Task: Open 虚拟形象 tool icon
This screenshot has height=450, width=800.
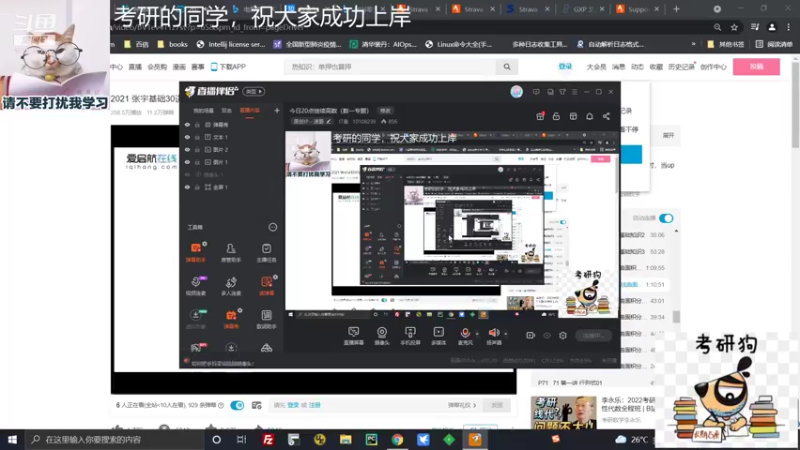Action: pos(195,319)
